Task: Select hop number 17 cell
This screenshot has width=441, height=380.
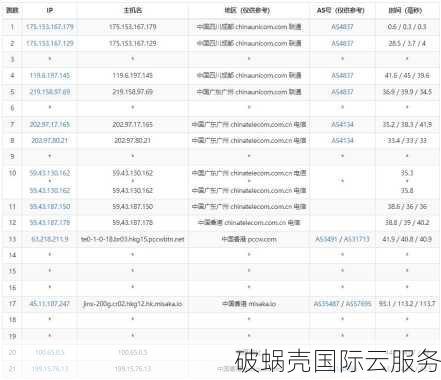Action: pyautogui.click(x=12, y=304)
